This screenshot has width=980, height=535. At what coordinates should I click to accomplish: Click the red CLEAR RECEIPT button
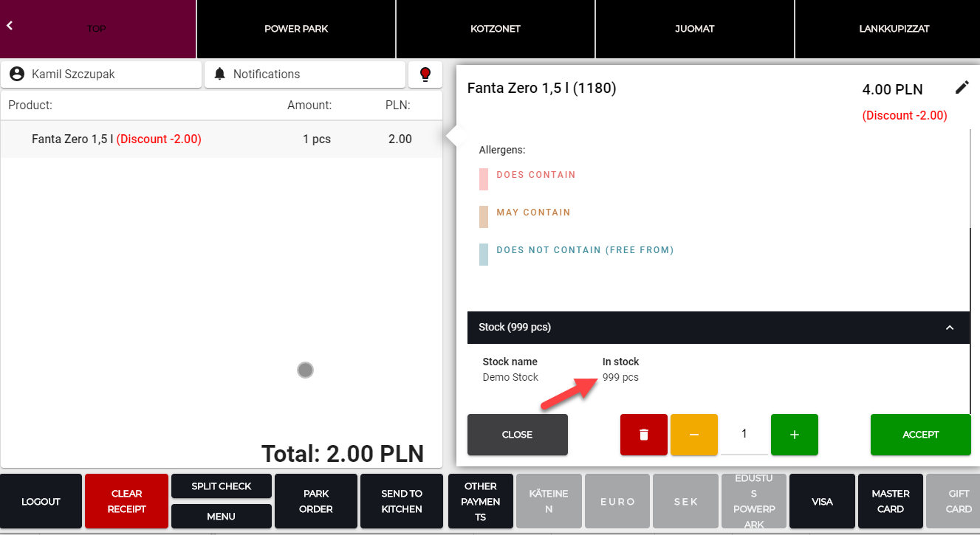point(126,501)
